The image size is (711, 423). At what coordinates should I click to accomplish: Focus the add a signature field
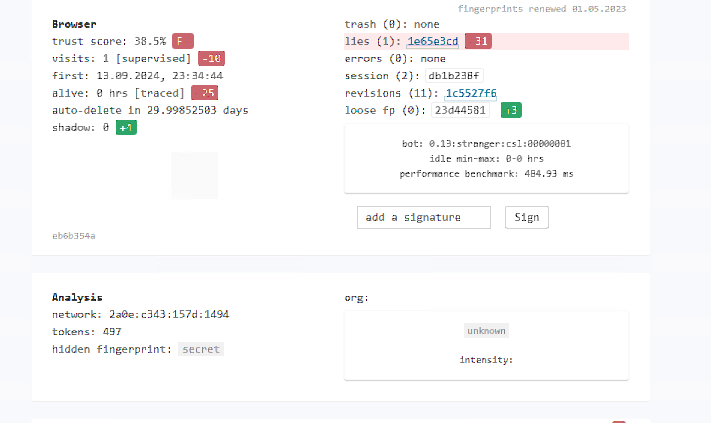click(424, 217)
